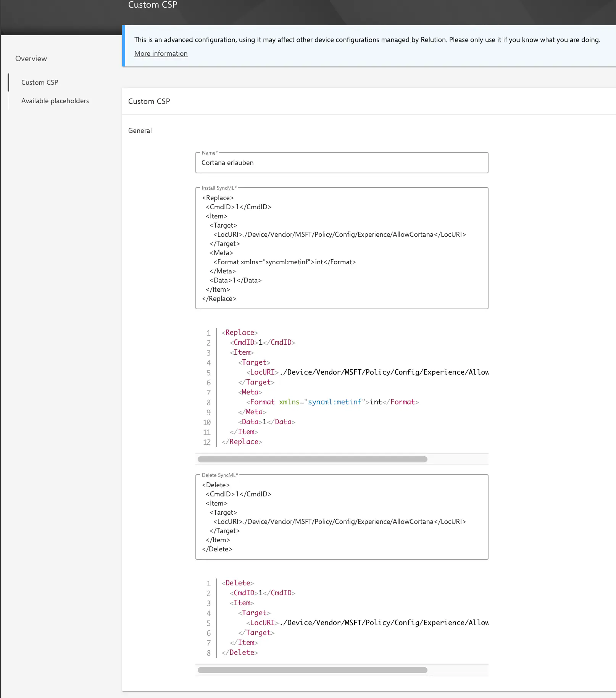The height and width of the screenshot is (698, 616).
Task: Click the AllowCortana LocURI path text
Action: point(382,372)
